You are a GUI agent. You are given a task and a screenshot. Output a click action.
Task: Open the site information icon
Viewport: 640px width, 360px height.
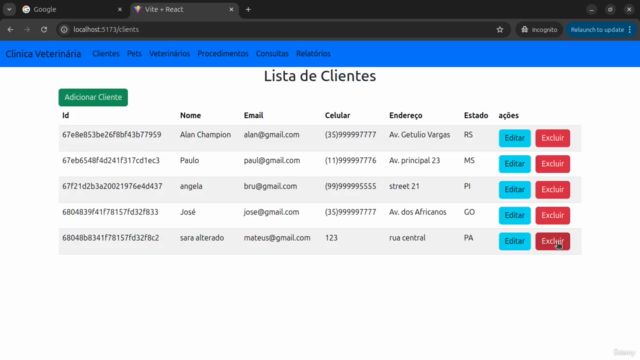(x=64, y=29)
